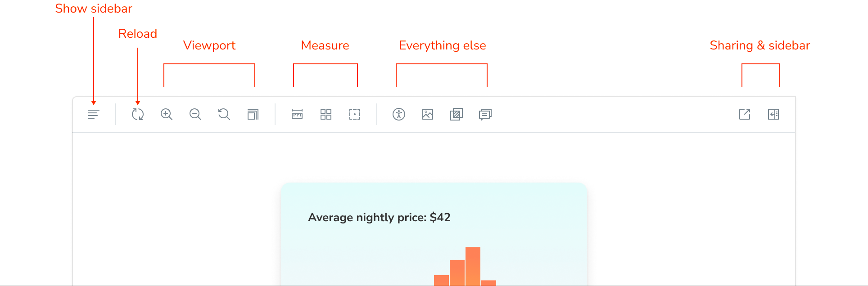Zoom in with the magnifier plus icon
The height and width of the screenshot is (286, 868).
[x=167, y=114]
